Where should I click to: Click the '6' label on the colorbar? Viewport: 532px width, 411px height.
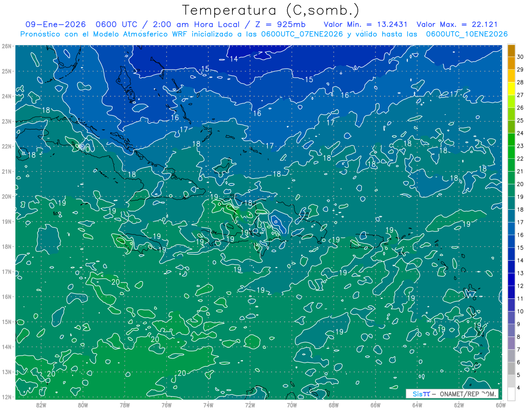pyautogui.click(x=519, y=363)
